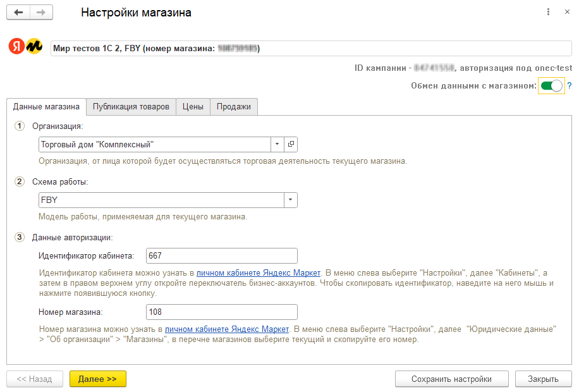Go to the Продажи tab

(x=233, y=107)
